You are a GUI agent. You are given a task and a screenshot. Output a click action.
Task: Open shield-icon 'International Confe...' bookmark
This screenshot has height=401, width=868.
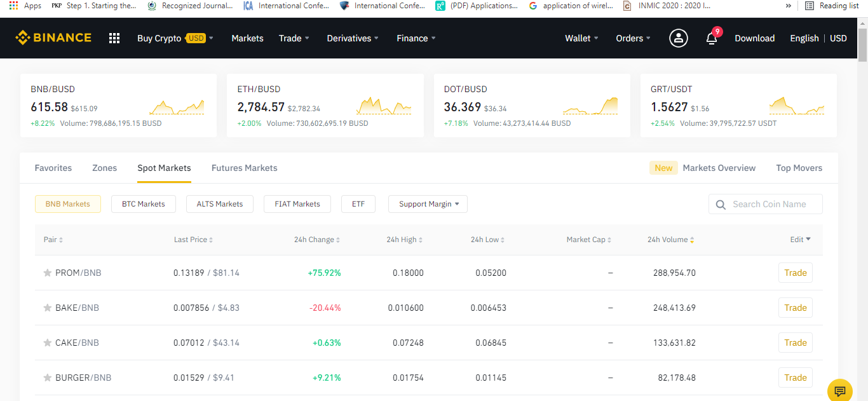[x=382, y=6]
